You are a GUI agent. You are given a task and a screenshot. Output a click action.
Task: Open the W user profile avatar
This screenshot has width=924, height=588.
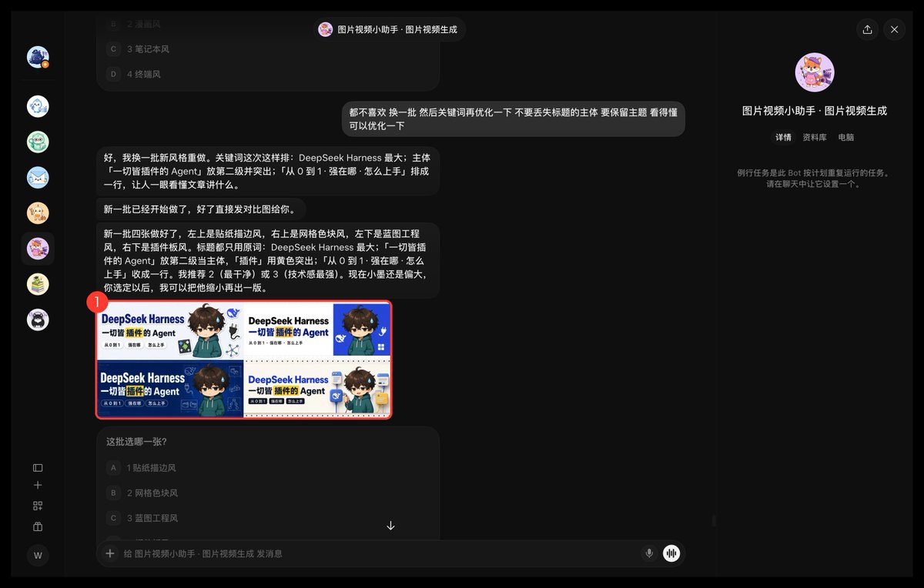pos(38,555)
